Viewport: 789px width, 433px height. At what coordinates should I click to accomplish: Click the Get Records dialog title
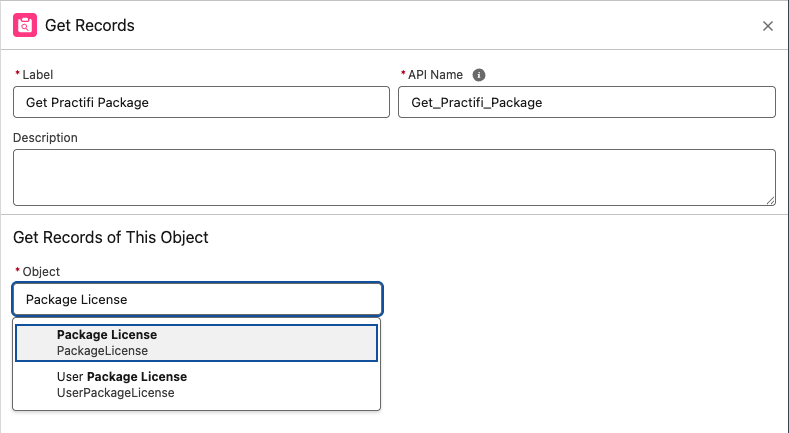tap(90, 26)
